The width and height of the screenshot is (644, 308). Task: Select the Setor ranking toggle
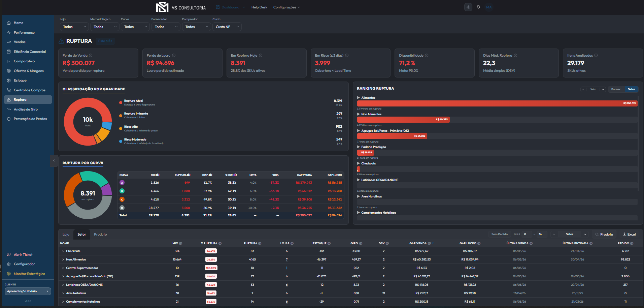point(631,89)
